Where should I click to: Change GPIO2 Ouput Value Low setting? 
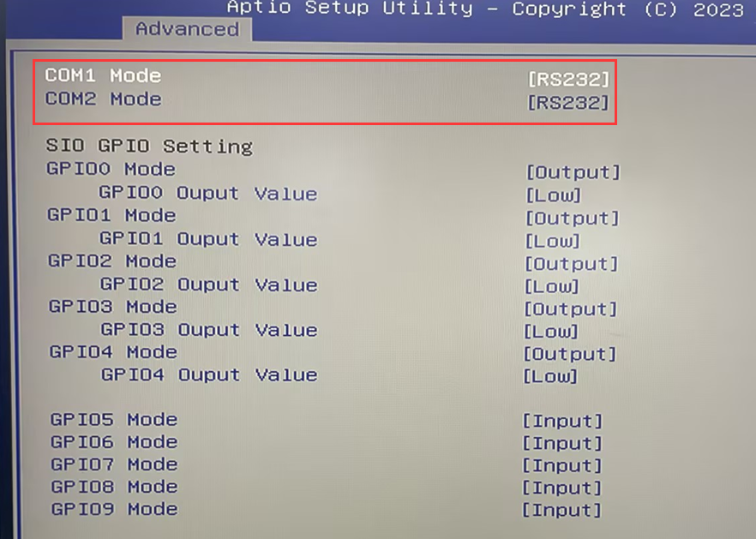(x=552, y=287)
